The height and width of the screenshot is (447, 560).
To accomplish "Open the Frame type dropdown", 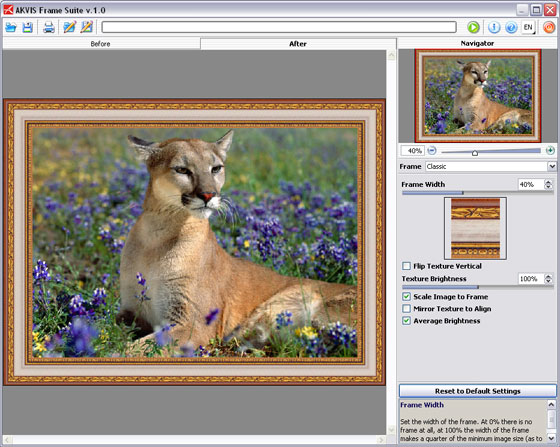I will (x=552, y=166).
